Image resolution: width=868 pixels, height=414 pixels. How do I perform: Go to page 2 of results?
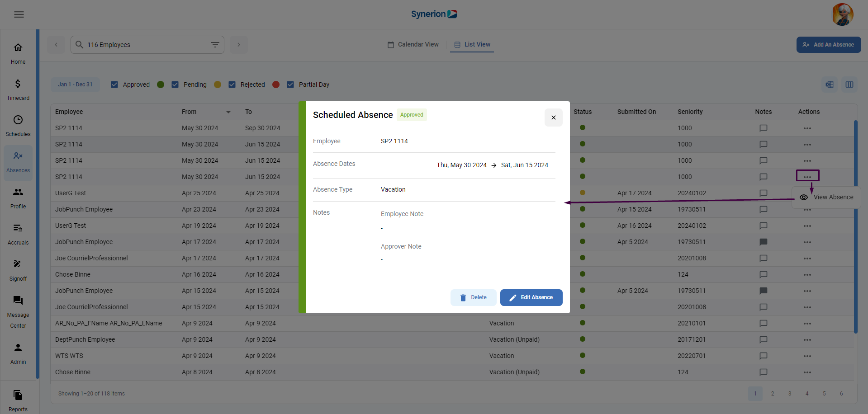tap(773, 394)
